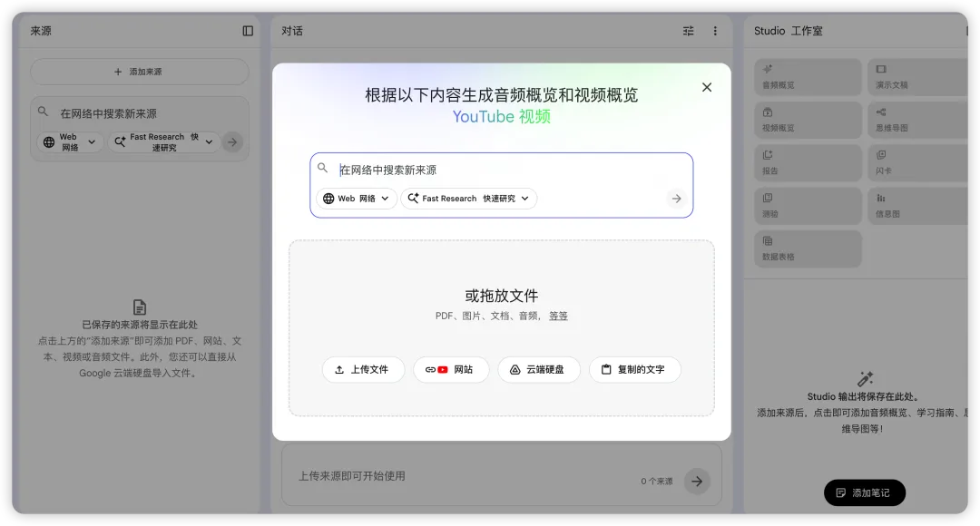This screenshot has height=526, width=980.
Task: Click the Studio 工作室 panel title
Action: (789, 31)
